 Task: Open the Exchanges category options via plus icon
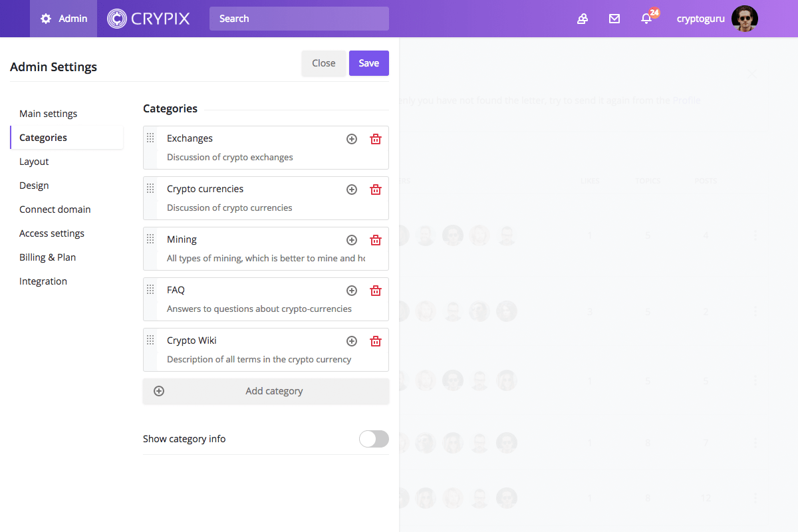point(352,138)
